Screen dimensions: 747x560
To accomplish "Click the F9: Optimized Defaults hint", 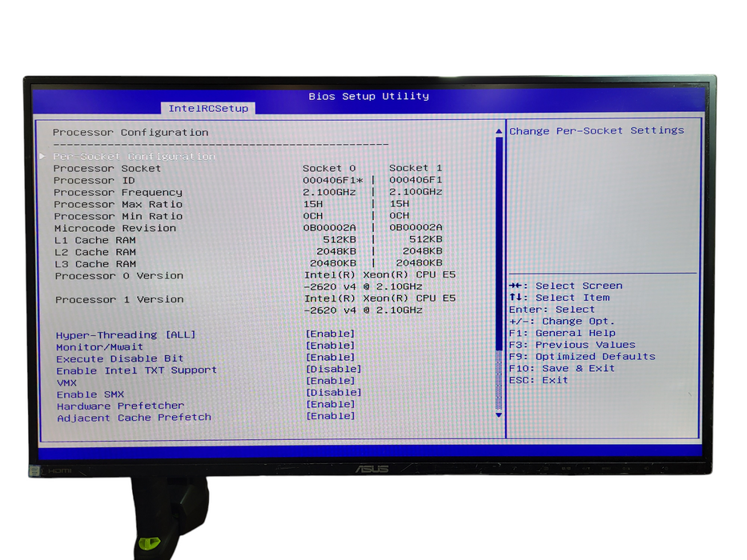I will pos(582,357).
